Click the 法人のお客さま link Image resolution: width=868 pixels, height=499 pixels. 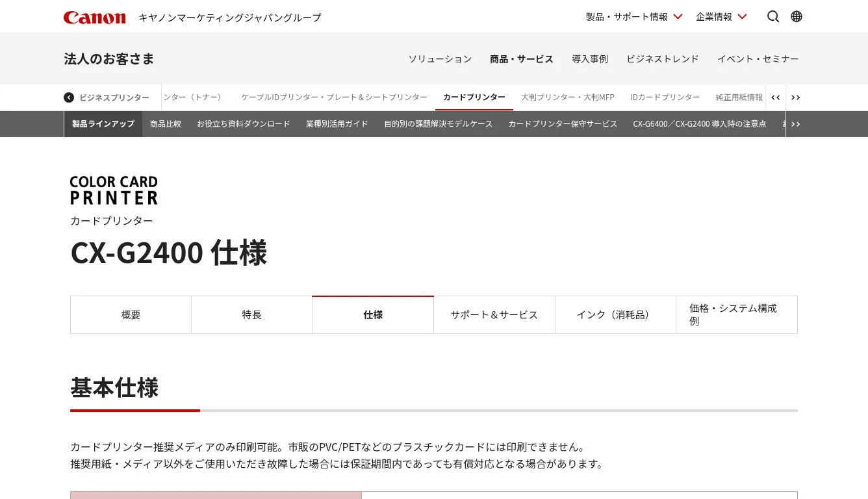tap(109, 59)
